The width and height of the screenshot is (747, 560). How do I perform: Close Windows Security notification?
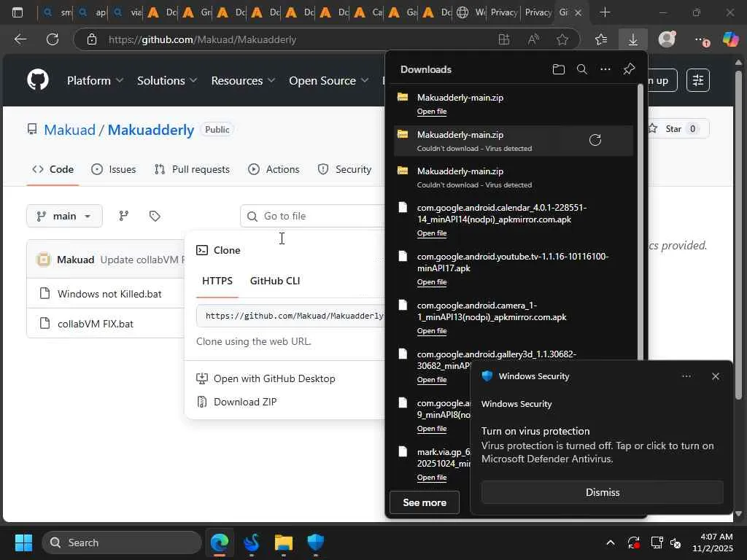(x=715, y=376)
